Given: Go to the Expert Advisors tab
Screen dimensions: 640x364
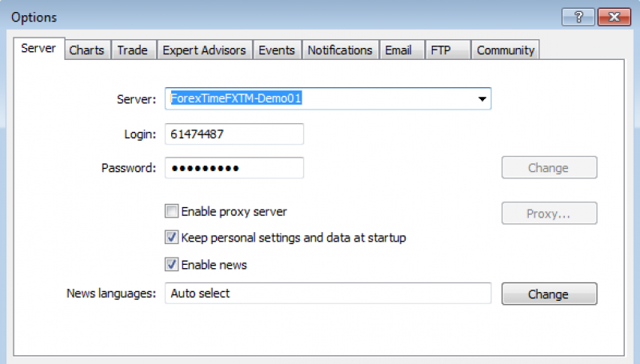Looking at the screenshot, I should click(205, 50).
